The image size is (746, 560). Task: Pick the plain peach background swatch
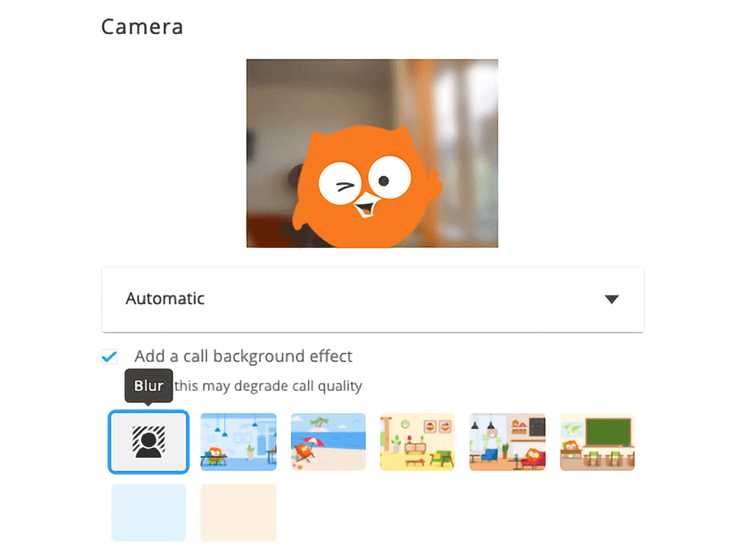click(238, 512)
